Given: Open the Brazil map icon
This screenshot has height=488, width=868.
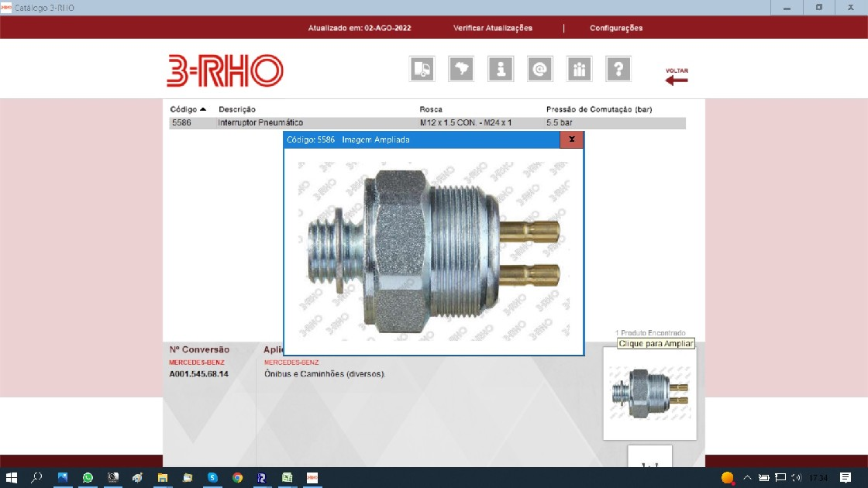Looking at the screenshot, I should pyautogui.click(x=461, y=69).
